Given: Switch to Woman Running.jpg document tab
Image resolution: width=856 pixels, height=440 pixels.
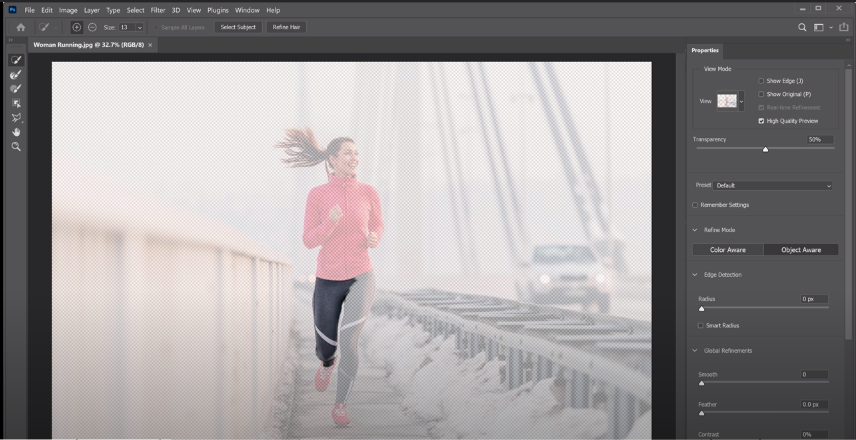Looking at the screenshot, I should point(88,45).
